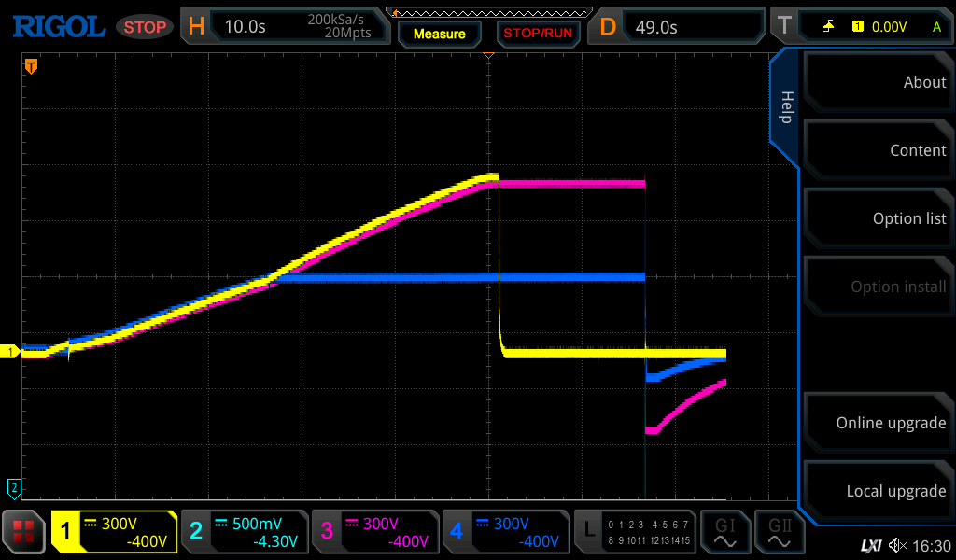This screenshot has height=560, width=956.
Task: Select the yellow channel 1 ground marker
Action: [11, 352]
